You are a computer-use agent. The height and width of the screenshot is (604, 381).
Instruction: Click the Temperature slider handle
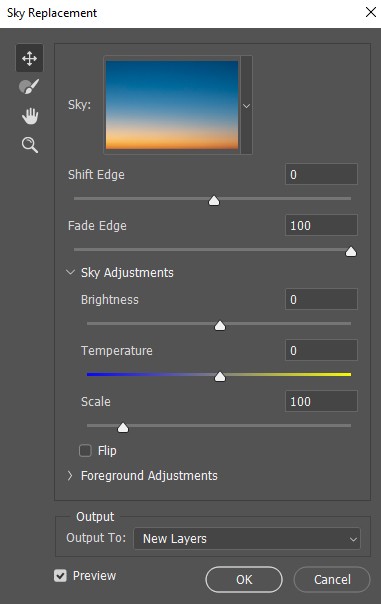click(220, 376)
